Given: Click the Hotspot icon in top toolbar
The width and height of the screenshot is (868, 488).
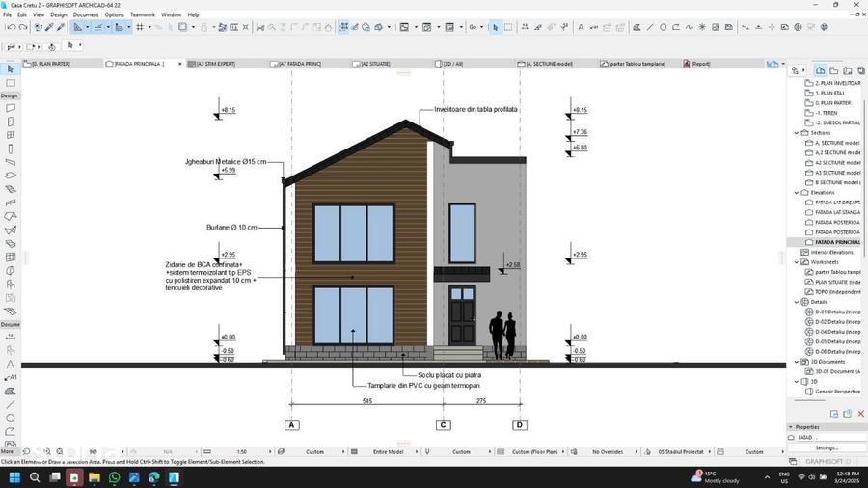Looking at the screenshot, I should [x=702, y=27].
